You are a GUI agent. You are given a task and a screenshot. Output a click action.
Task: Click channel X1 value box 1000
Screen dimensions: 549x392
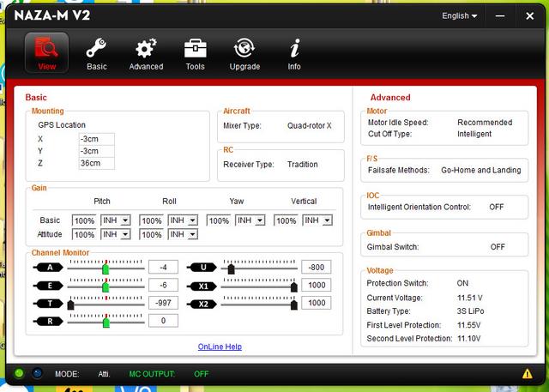317,285
